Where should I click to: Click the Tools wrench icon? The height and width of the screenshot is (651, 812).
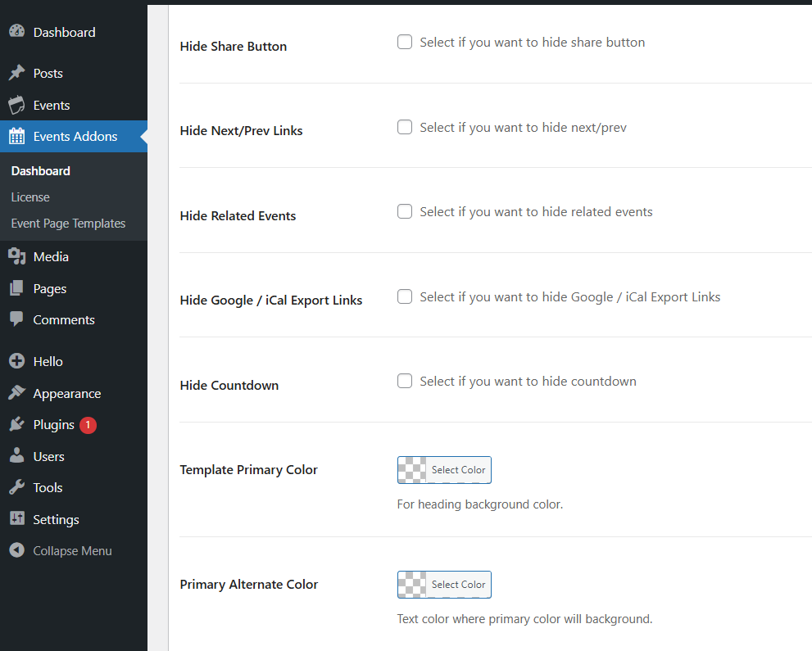coord(16,487)
